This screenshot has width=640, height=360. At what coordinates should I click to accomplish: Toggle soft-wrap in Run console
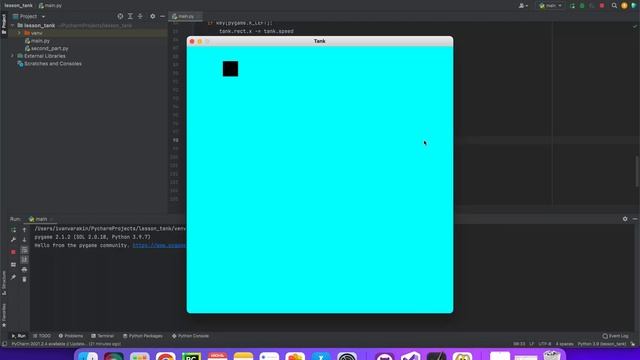pos(24,250)
